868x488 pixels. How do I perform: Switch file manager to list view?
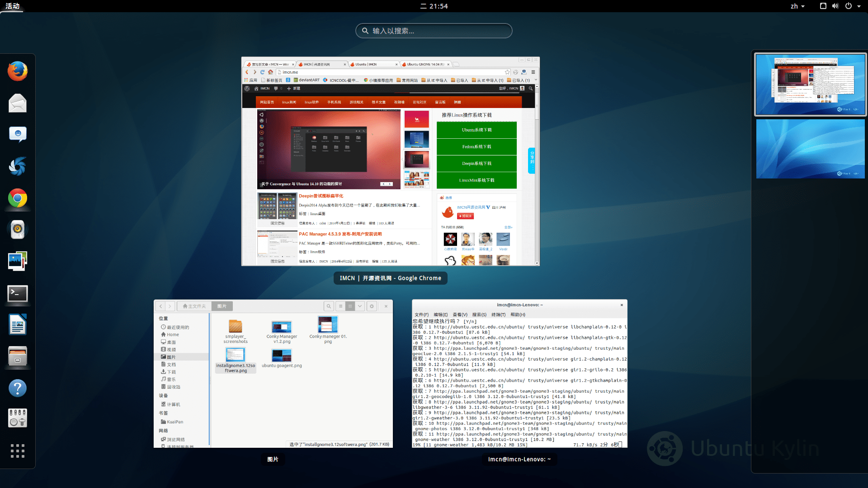[x=341, y=306]
